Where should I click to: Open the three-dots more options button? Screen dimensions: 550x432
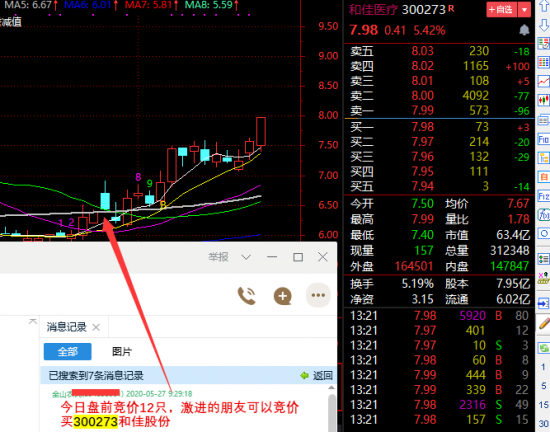(318, 295)
